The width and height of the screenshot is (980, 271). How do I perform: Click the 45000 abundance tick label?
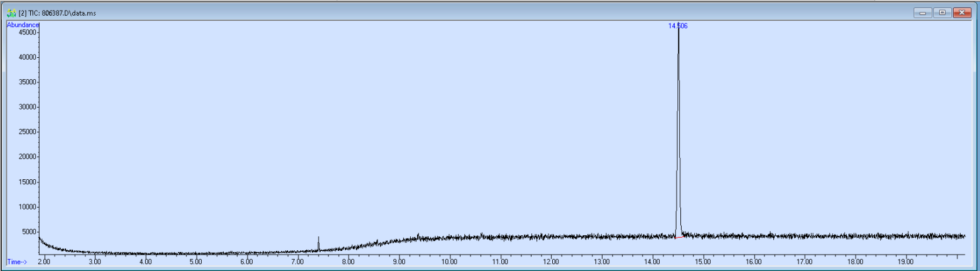[x=29, y=32]
